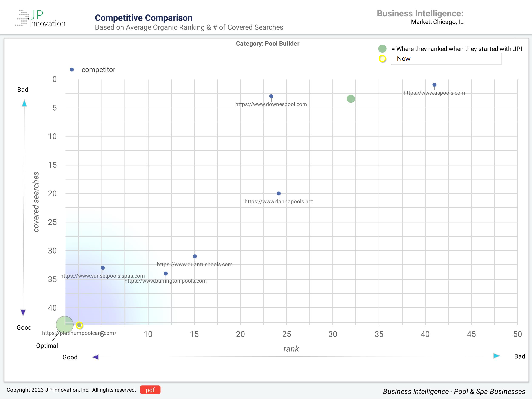Click Market: Chicago, IL text
532x399 pixels.
(x=437, y=22)
